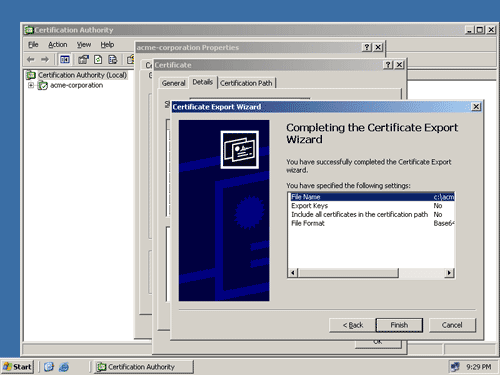Switch to the Details tab in Certificate dialog
This screenshot has width=500, height=375.
203,82
